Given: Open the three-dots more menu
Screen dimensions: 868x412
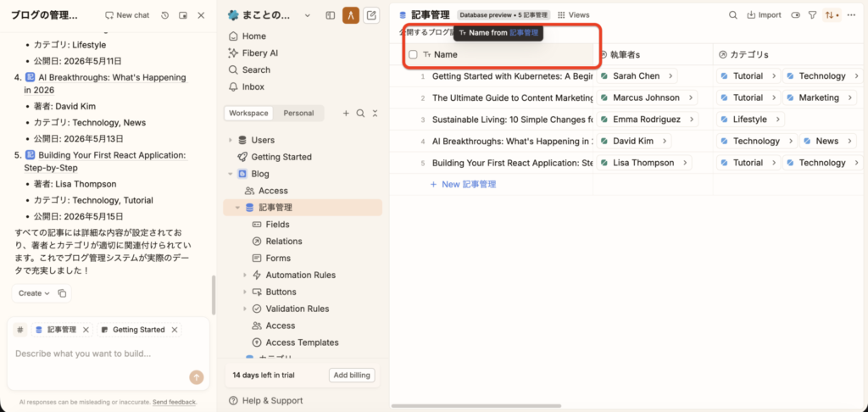Looking at the screenshot, I should coord(851,15).
